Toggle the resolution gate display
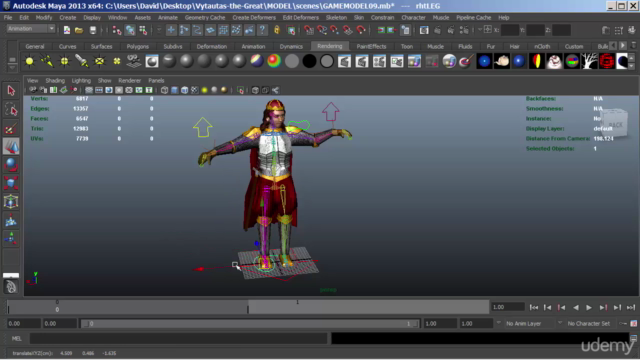Image resolution: width=640 pixels, height=360 pixels. pos(109,90)
